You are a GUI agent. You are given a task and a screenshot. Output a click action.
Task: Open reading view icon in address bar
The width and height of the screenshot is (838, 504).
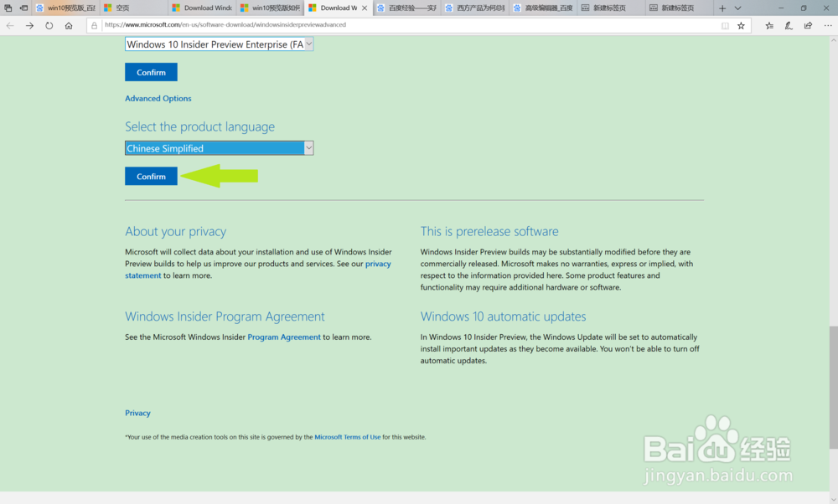click(x=725, y=26)
